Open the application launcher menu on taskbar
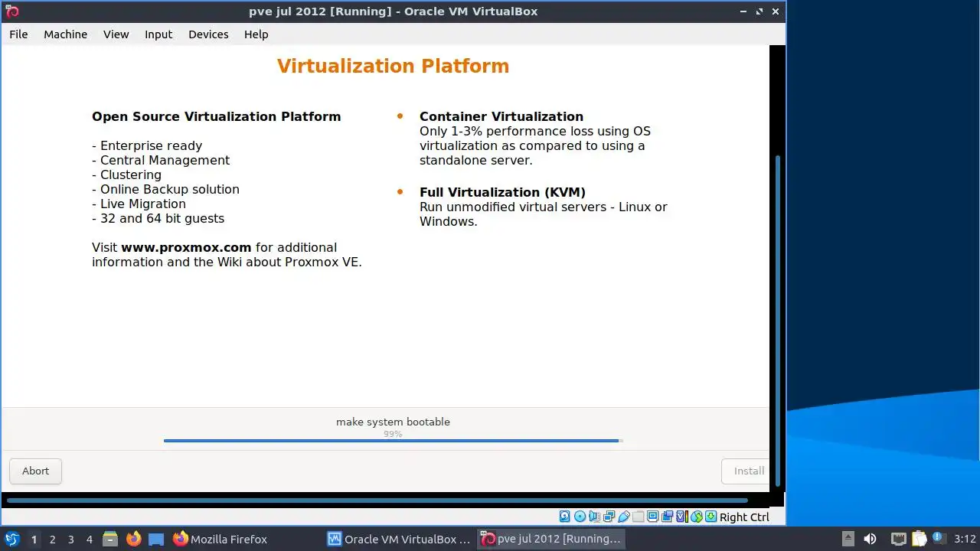 coord(12,539)
